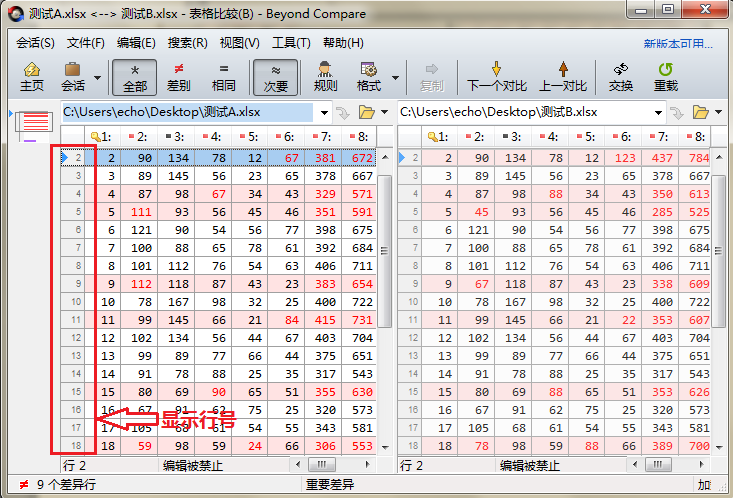The height and width of the screenshot is (498, 733).
Task: Click the 新版本可用 link
Action: point(678,44)
